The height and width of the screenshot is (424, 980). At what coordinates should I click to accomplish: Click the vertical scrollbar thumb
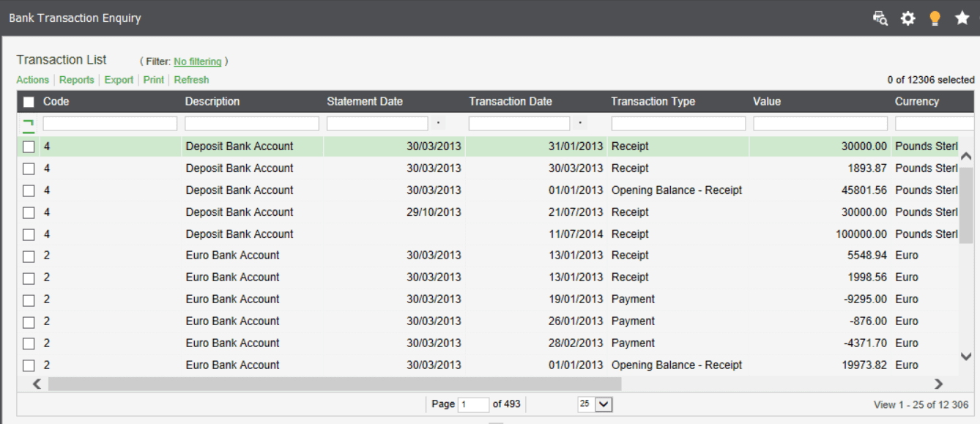(x=966, y=205)
